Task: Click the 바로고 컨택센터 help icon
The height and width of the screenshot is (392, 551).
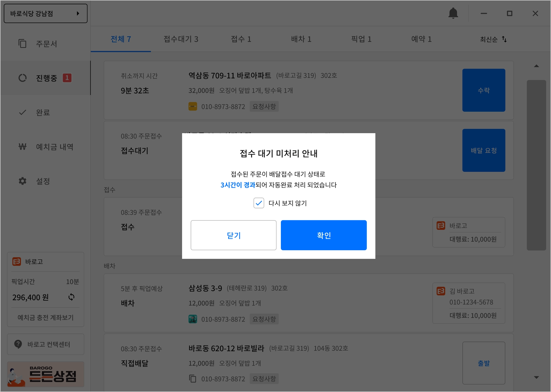Action: point(18,344)
